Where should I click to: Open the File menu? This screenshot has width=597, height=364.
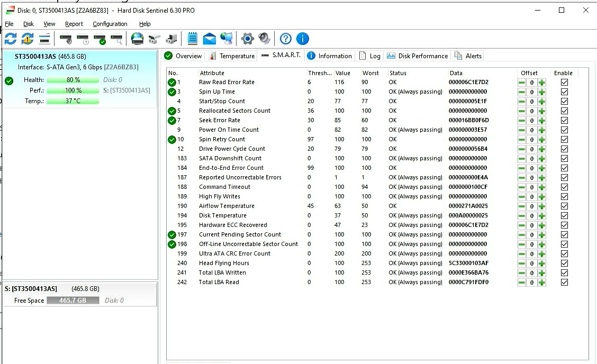9,24
